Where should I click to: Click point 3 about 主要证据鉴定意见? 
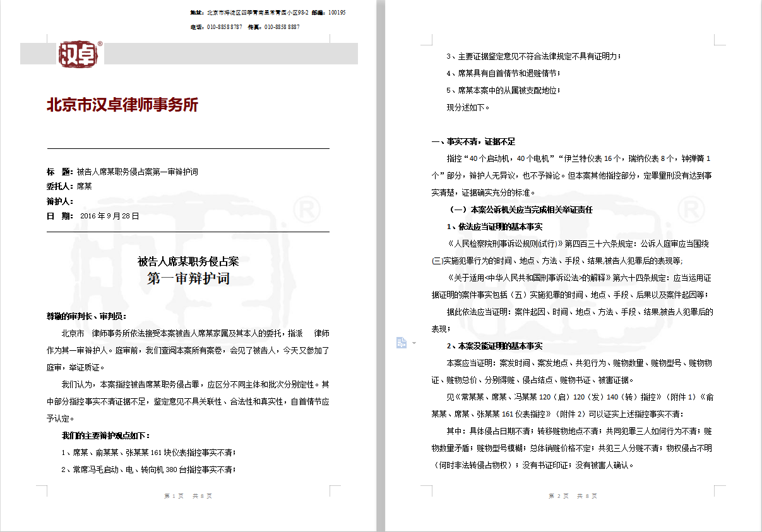click(x=533, y=56)
